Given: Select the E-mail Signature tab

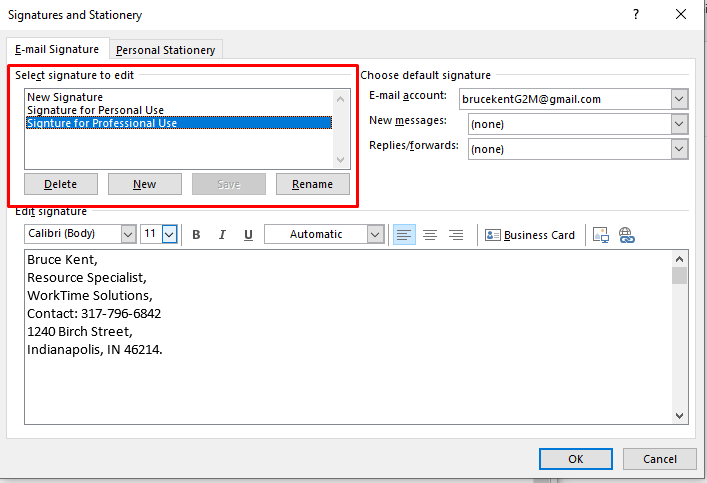Looking at the screenshot, I should pyautogui.click(x=57, y=49).
